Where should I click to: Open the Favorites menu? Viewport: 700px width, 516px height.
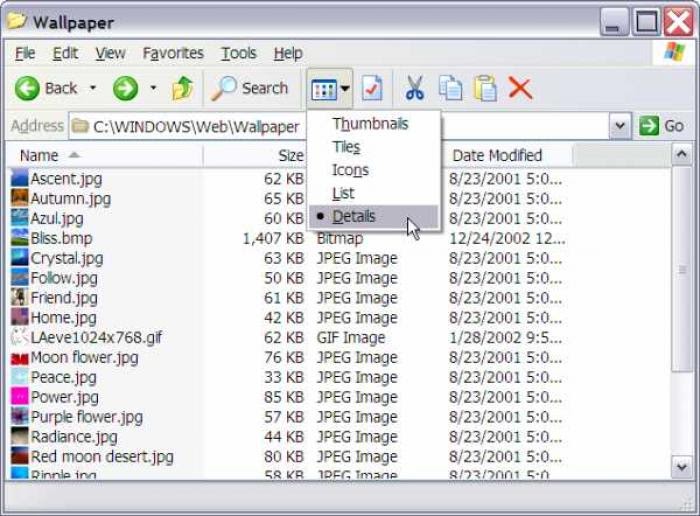[x=173, y=53]
